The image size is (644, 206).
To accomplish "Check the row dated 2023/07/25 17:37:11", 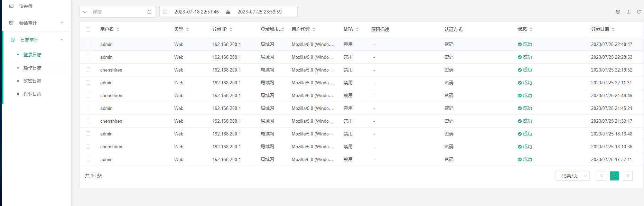I will [88, 159].
